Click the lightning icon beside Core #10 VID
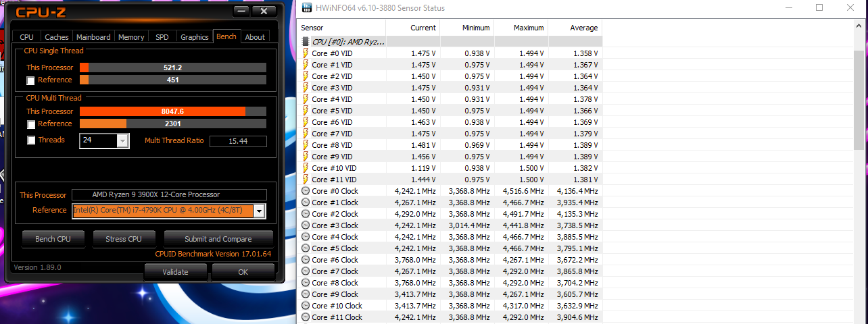The height and width of the screenshot is (324, 868). [x=306, y=168]
